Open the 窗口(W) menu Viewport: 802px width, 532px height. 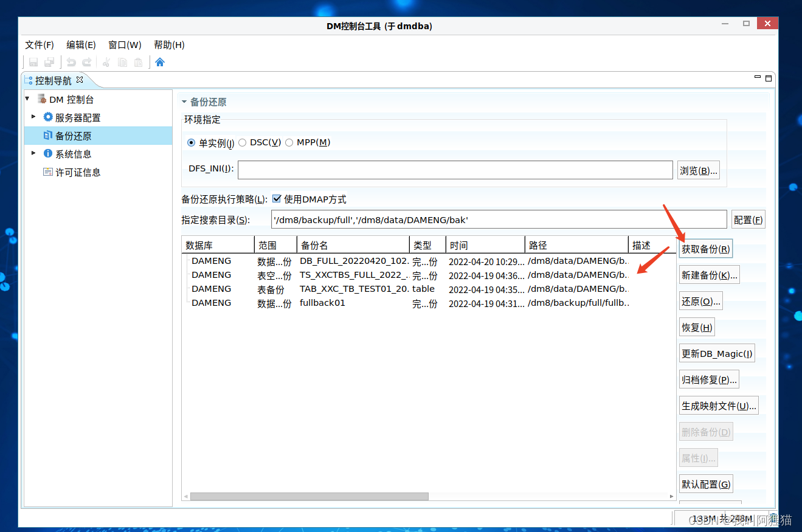(x=125, y=45)
